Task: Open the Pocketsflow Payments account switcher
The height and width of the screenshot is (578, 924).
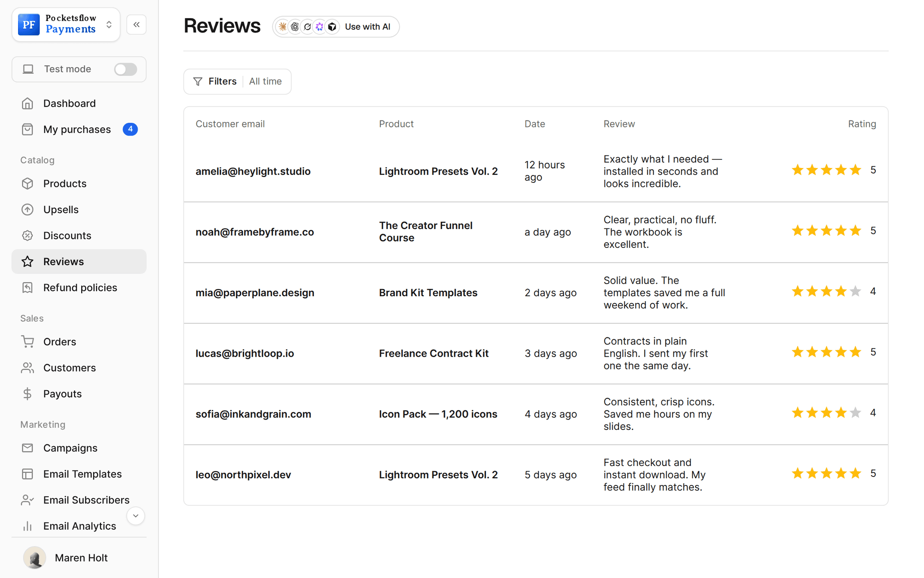Action: tap(66, 24)
